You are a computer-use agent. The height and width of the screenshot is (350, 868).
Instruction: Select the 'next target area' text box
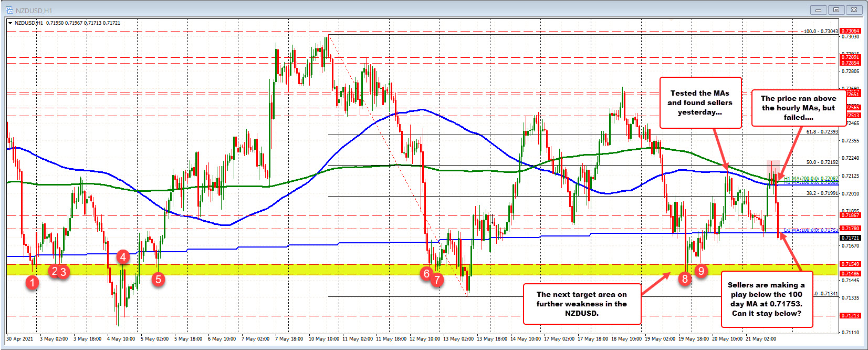[581, 304]
